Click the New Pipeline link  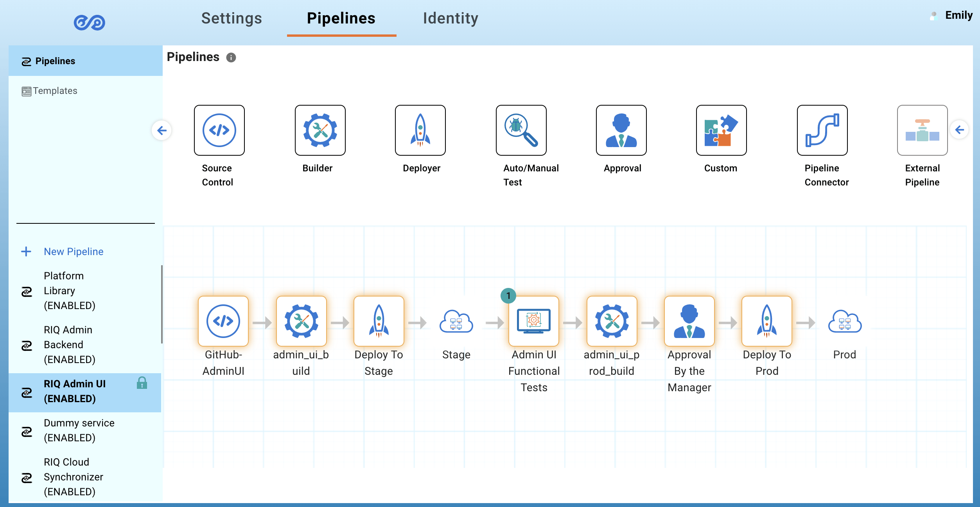[x=74, y=252]
